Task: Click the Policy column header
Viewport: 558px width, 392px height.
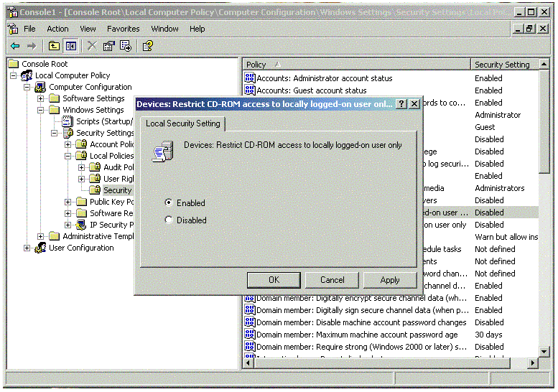Action: [356, 65]
